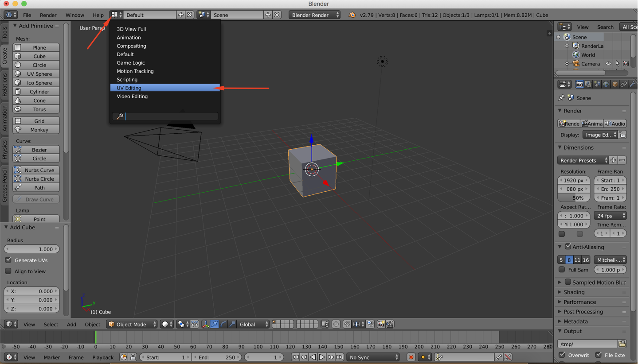The image size is (638, 364).
Task: Select the rotate manipulator arc icon
Action: (223, 324)
